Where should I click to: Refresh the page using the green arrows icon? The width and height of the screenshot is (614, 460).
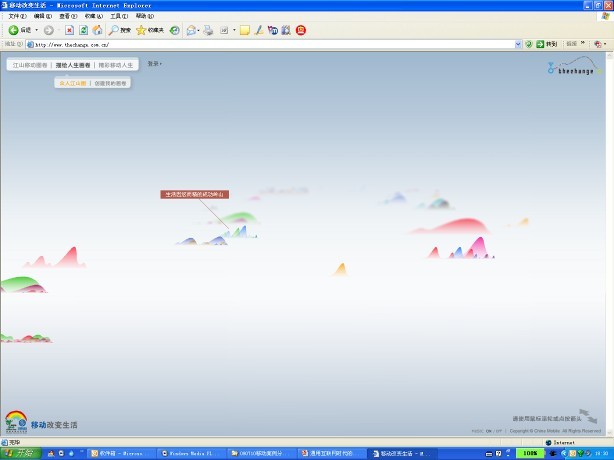click(x=83, y=30)
